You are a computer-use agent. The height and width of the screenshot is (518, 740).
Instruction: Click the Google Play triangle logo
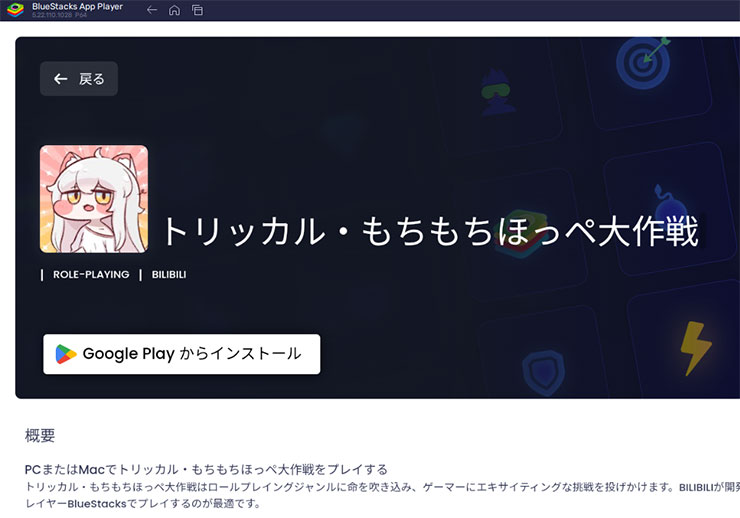pyautogui.click(x=66, y=354)
